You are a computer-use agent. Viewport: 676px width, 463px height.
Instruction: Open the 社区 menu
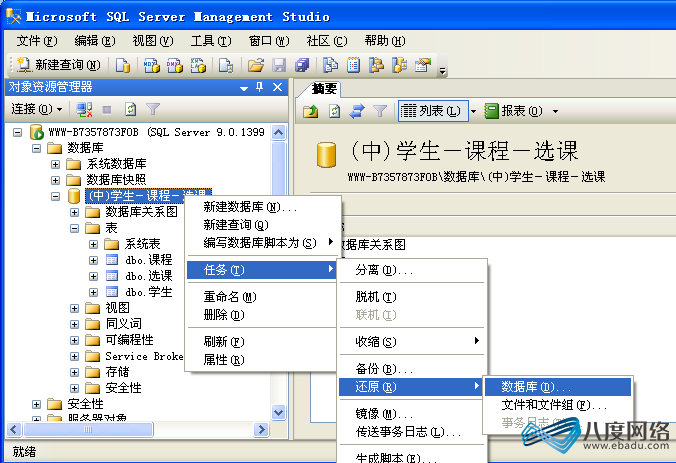pyautogui.click(x=327, y=41)
